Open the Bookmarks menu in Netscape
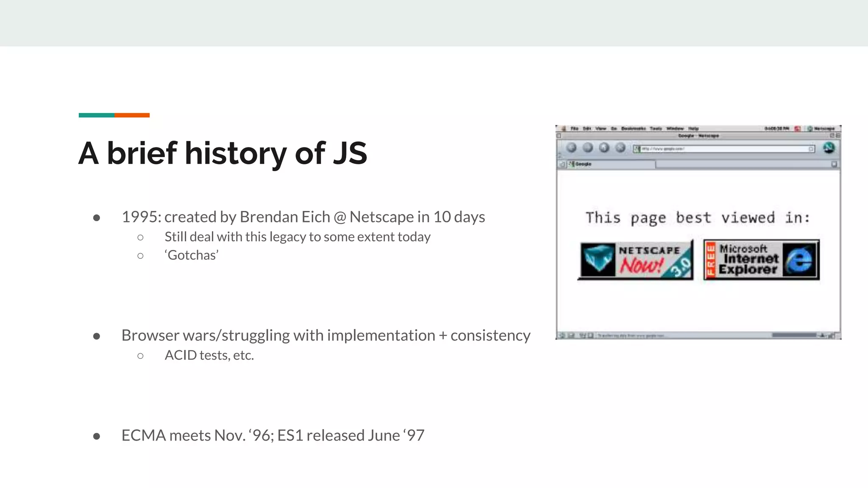 pyautogui.click(x=633, y=128)
